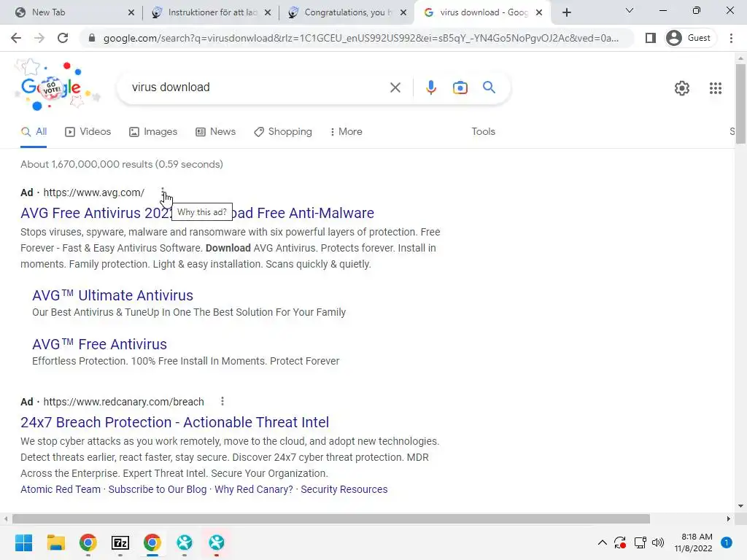Viewport: 747px width, 560px height.
Task: Open options dots for redcanary ad
Action: tap(222, 402)
